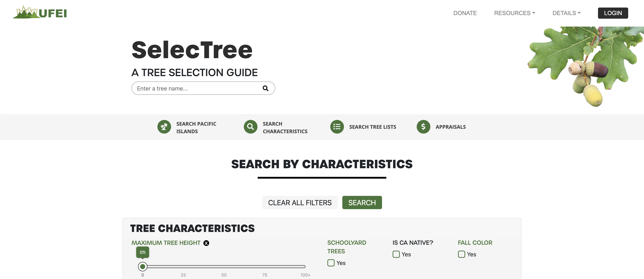Click the Search Tree Lists list icon
Image resolution: width=644 pixels, height=279 pixels.
337,127
